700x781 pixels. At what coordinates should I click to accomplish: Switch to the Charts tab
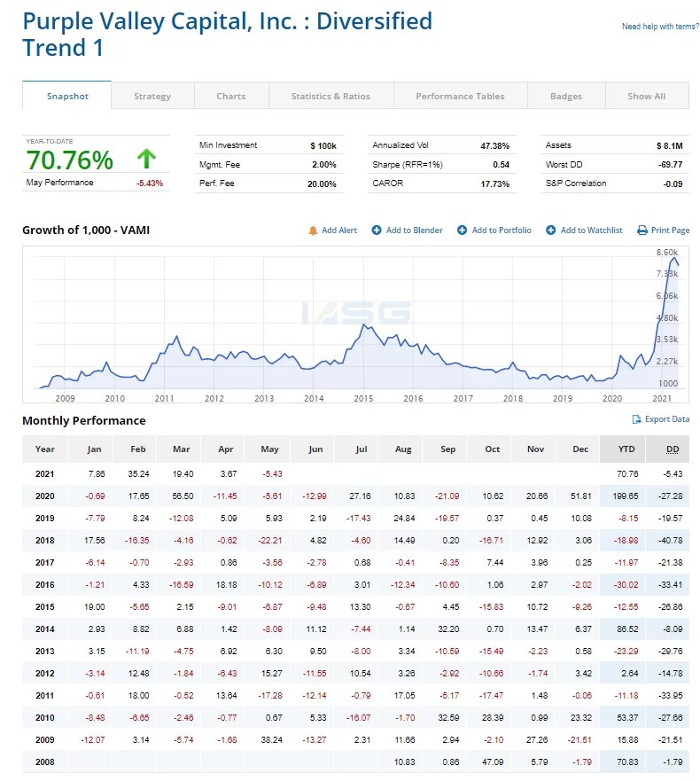point(231,96)
